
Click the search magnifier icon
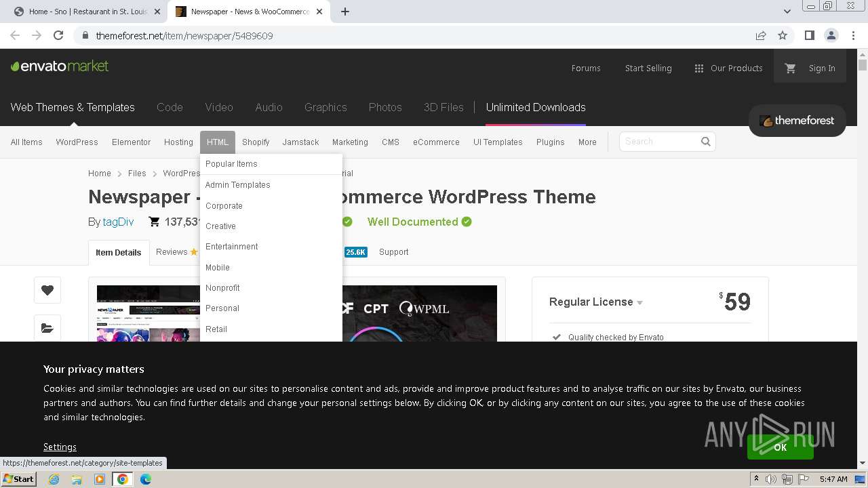[706, 142]
